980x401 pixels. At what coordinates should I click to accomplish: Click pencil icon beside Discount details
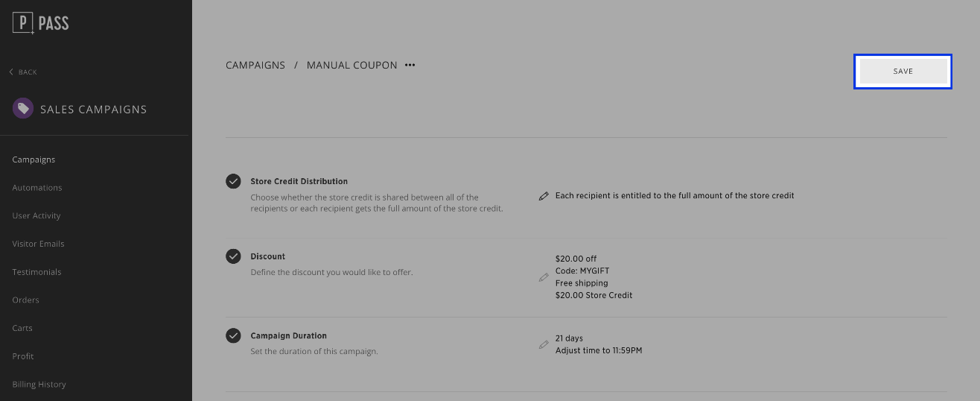tap(544, 277)
